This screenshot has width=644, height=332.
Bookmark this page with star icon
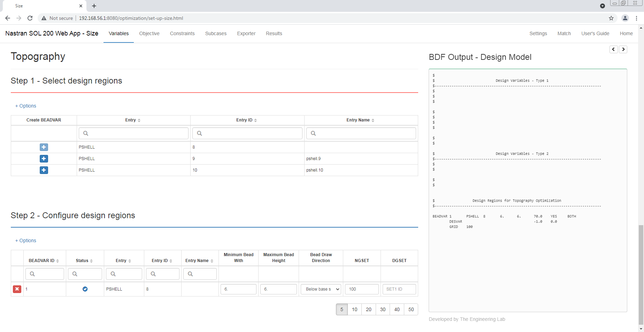pyautogui.click(x=611, y=18)
